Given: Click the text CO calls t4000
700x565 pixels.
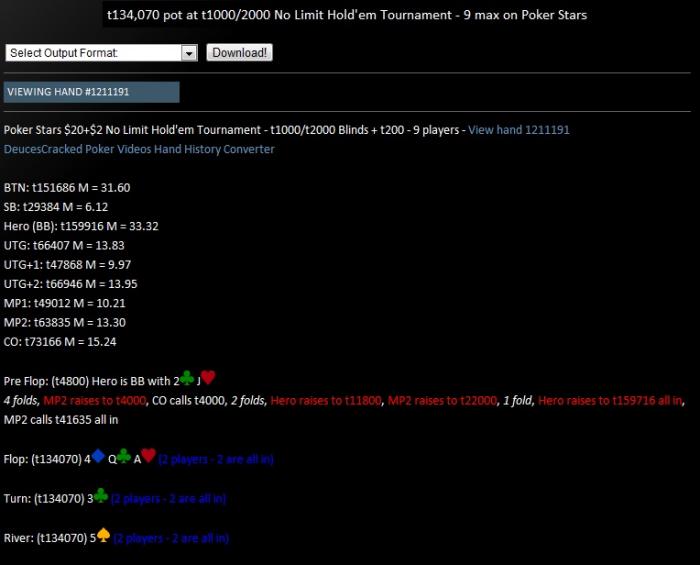Looking at the screenshot, I should coord(188,400).
